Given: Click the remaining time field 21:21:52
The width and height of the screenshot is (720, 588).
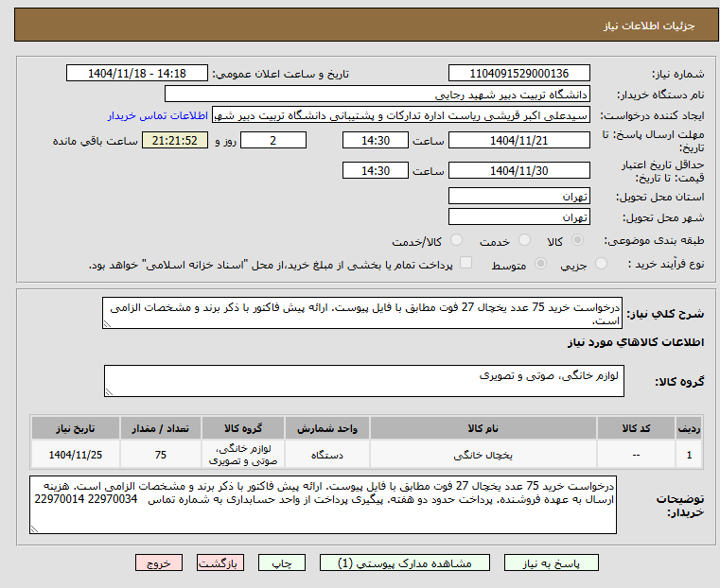Looking at the screenshot, I should (175, 140).
